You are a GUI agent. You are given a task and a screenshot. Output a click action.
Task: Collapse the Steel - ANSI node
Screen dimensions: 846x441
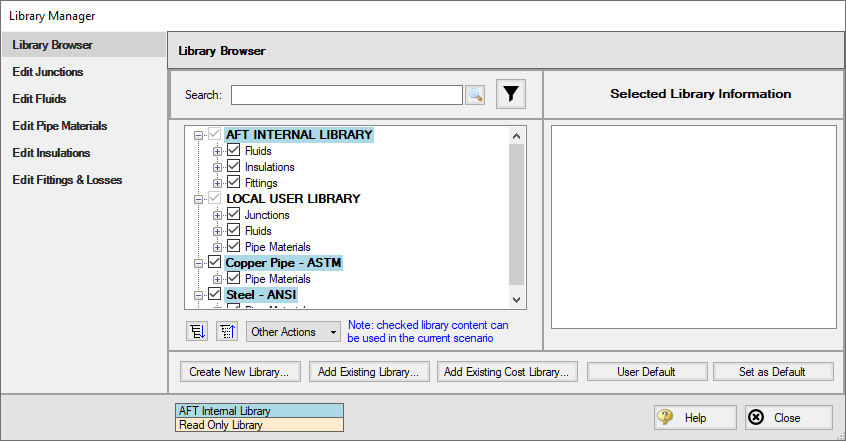click(x=198, y=295)
